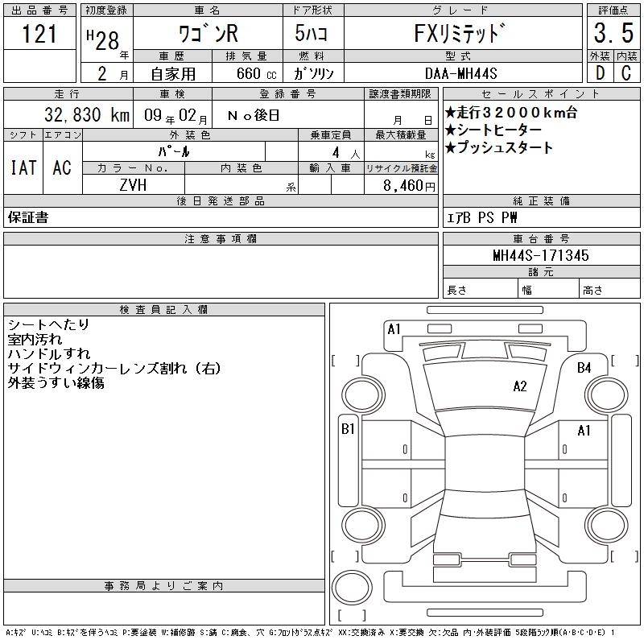Select the mileage 32,830 km
644x644 pixels.
87,115
